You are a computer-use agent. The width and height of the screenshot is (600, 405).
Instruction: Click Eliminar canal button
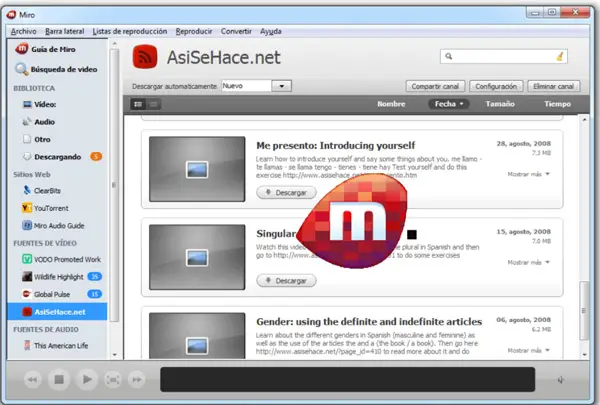553,86
